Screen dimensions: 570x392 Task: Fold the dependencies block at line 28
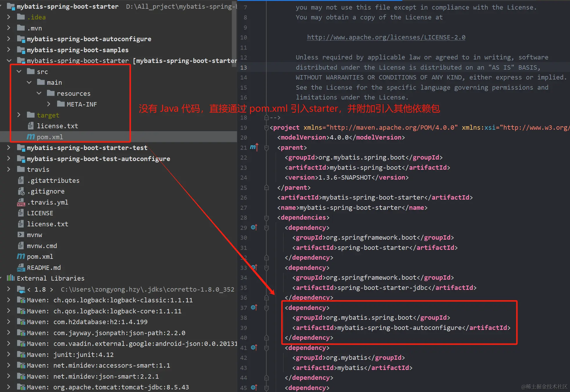pos(266,218)
